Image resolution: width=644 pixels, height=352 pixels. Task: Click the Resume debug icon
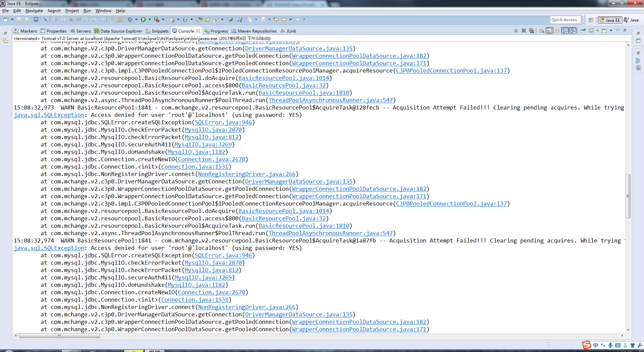click(x=56, y=19)
